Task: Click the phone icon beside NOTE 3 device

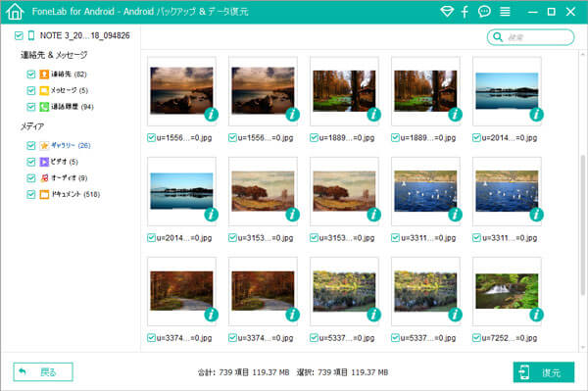Action: click(31, 35)
